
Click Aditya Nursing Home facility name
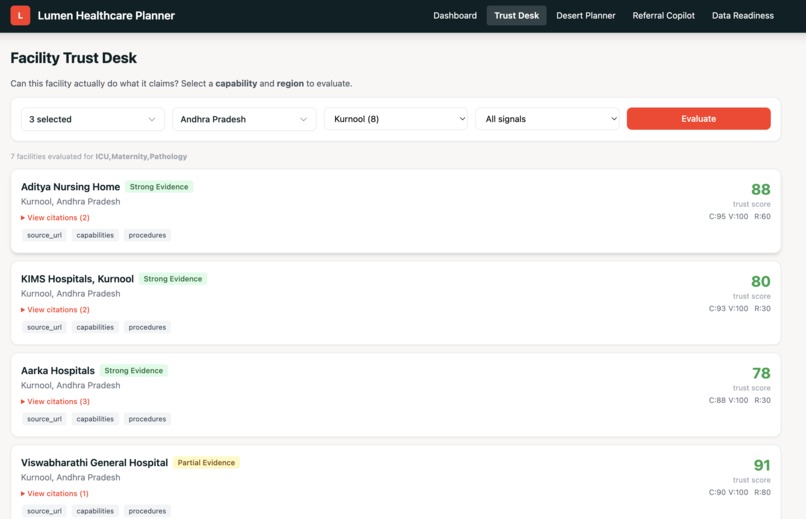click(70, 187)
